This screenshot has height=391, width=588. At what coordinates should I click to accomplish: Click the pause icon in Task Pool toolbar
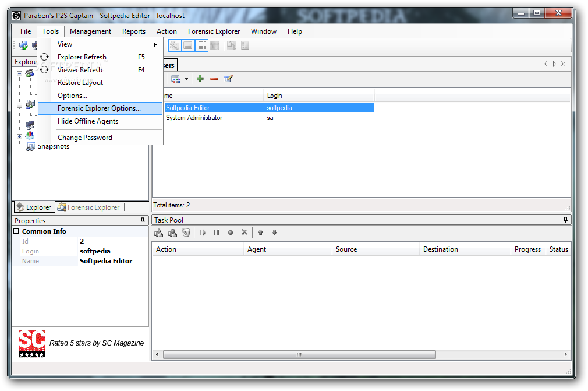[217, 233]
